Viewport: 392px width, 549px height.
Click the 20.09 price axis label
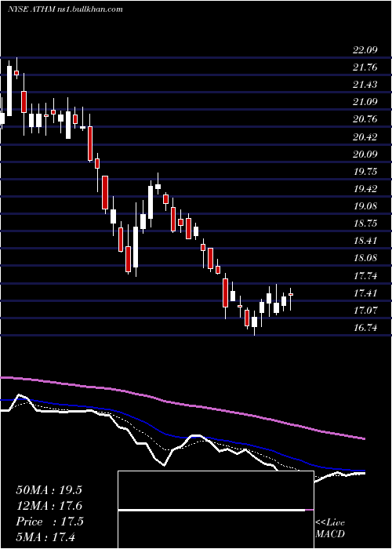pos(365,154)
